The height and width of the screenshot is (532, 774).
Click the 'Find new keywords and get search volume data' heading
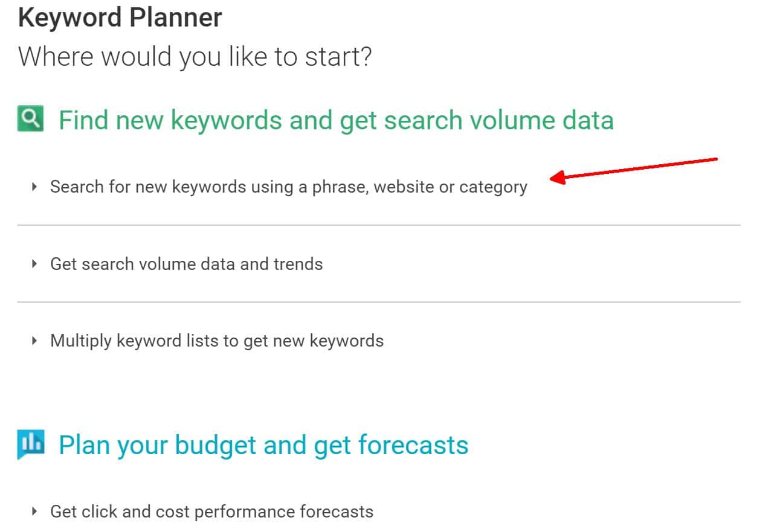tap(335, 120)
